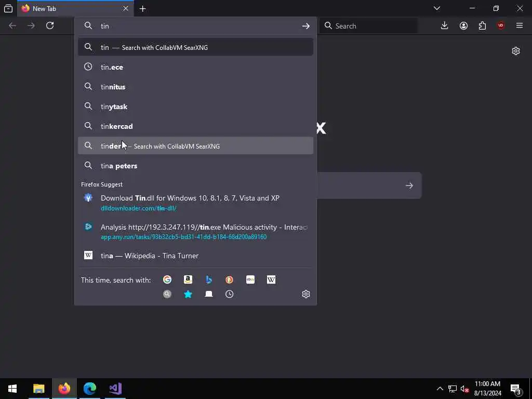This screenshot has height=399, width=532.
Task: Search this time with DuckDuckGo
Action: click(229, 280)
